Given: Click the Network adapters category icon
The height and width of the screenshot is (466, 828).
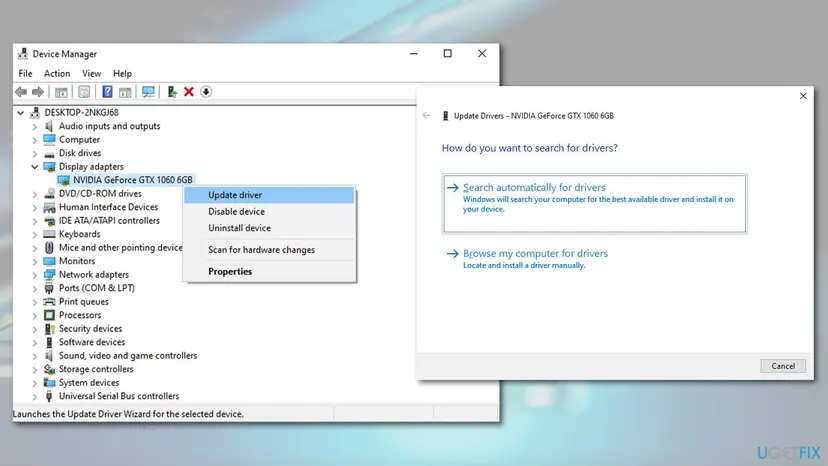Looking at the screenshot, I should [49, 275].
